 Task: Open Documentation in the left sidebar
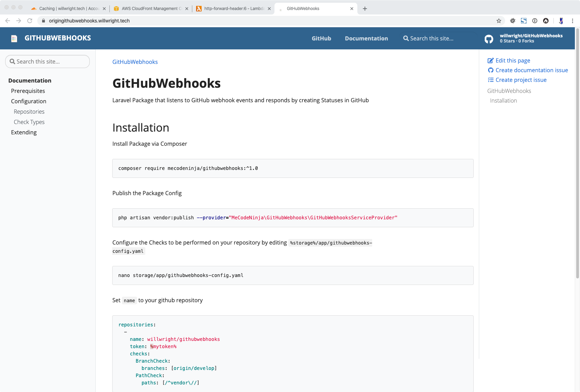pyautogui.click(x=30, y=80)
